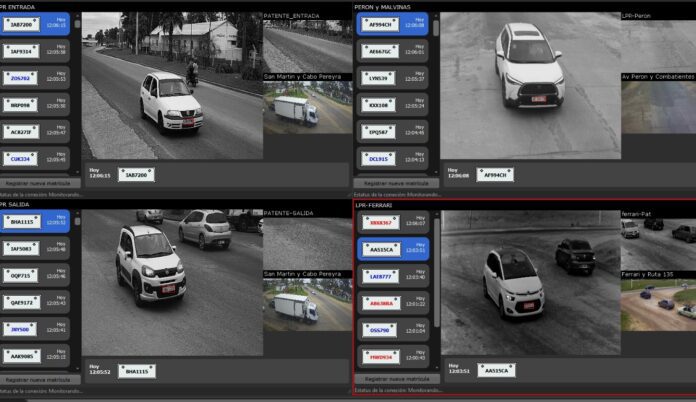Select the PERON y MALVINAS entry at 12:06:01
The height and width of the screenshot is (402, 696).
pyautogui.click(x=392, y=51)
